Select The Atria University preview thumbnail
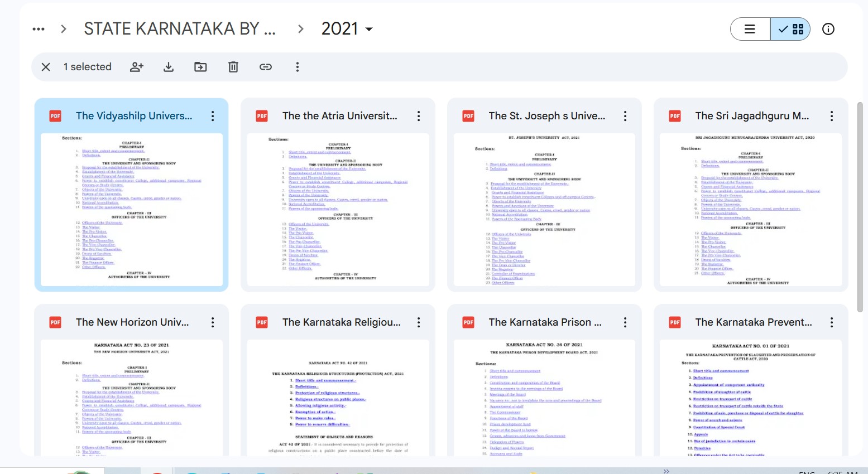 (338, 210)
